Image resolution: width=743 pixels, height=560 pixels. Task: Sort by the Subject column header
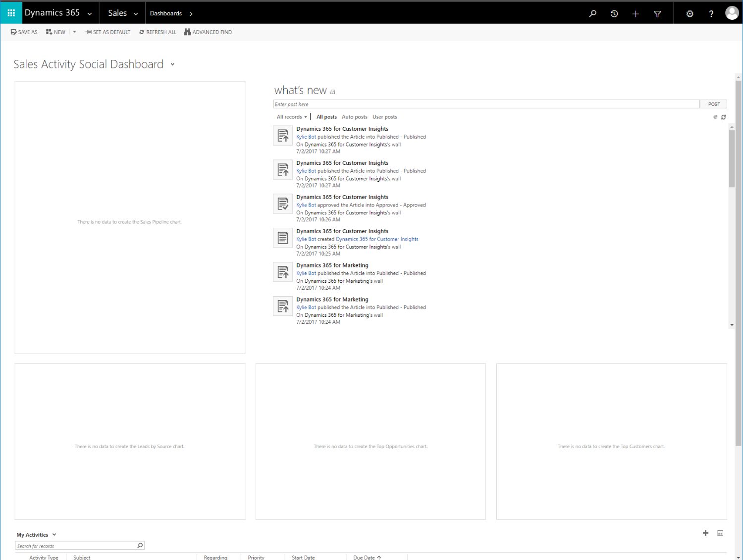[82, 558]
